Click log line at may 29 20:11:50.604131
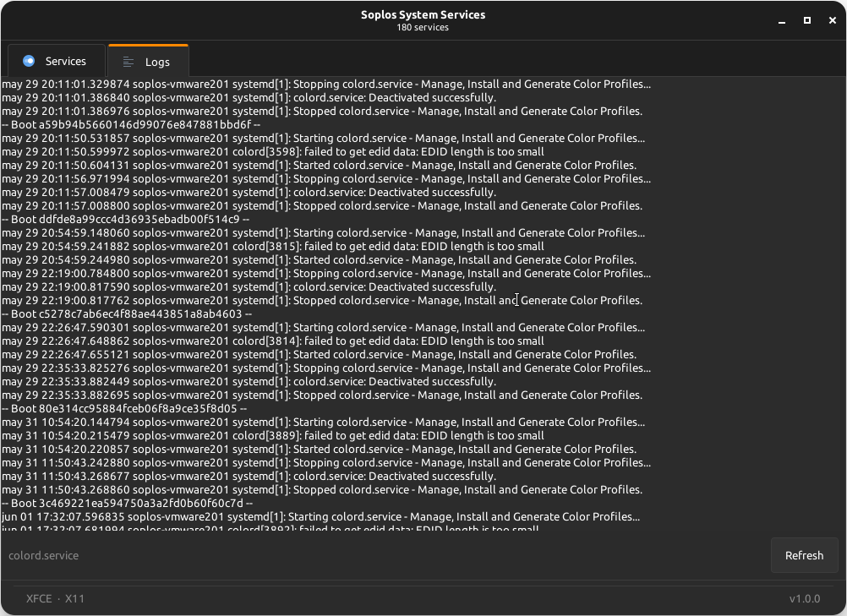Viewport: 847px width, 616px height. [320, 166]
